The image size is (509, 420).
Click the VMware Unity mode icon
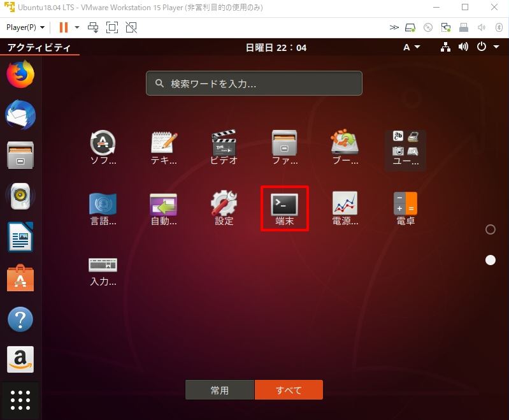click(131, 27)
